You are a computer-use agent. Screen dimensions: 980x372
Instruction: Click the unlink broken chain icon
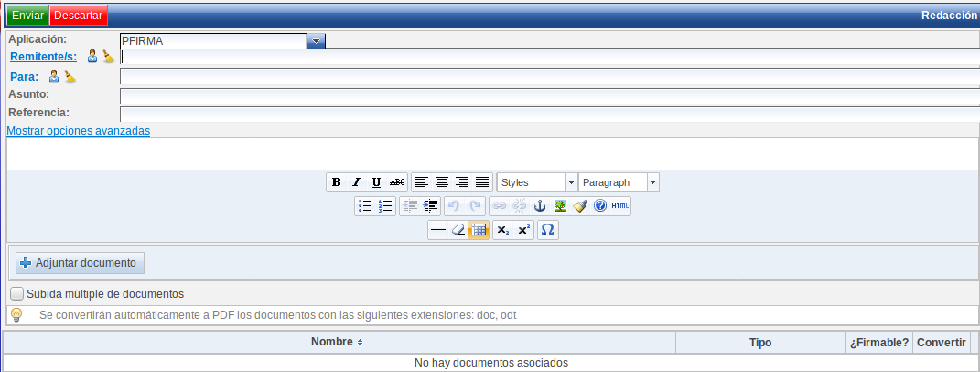click(519, 206)
